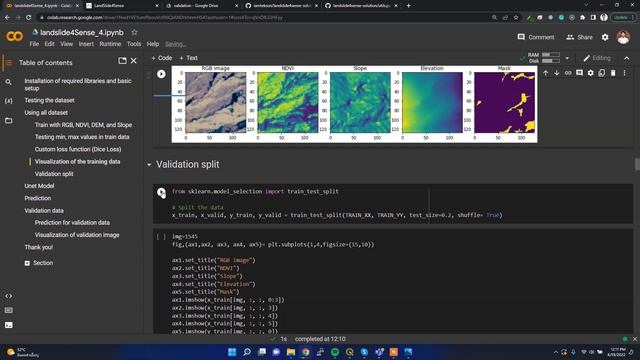Go to Prediction section in the contents list

[38, 198]
